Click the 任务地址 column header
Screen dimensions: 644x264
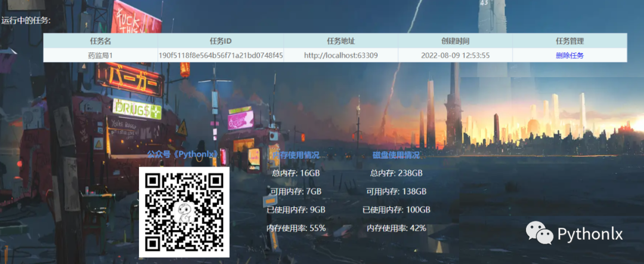point(341,41)
